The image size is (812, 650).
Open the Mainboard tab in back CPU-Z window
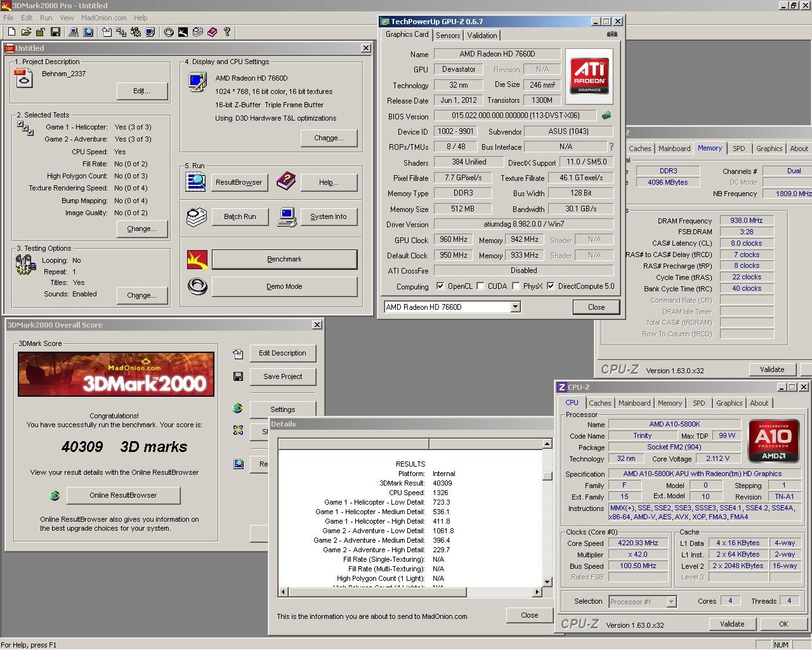tap(674, 149)
